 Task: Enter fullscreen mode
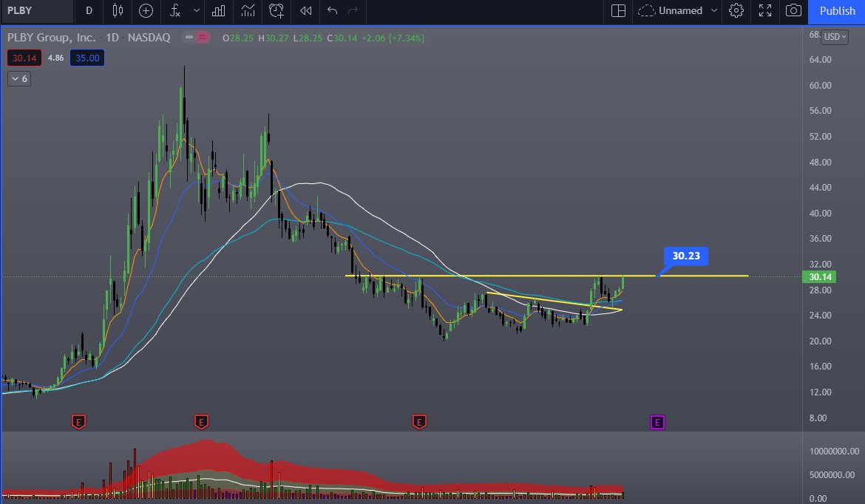tap(765, 11)
